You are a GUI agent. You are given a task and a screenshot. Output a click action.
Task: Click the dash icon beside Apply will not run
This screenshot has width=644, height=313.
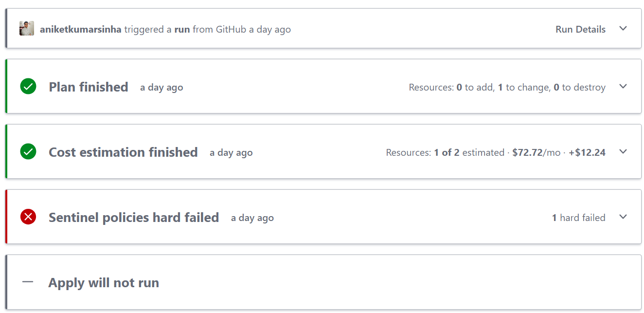coord(28,282)
